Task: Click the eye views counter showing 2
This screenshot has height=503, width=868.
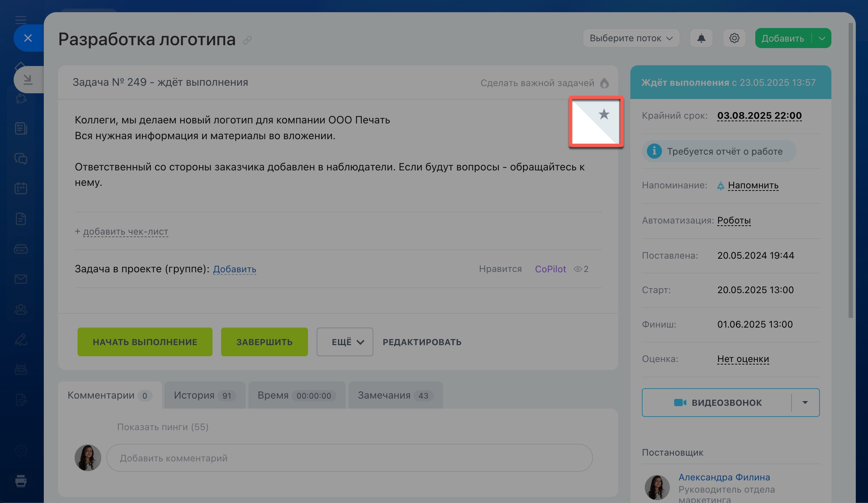Action: (581, 269)
